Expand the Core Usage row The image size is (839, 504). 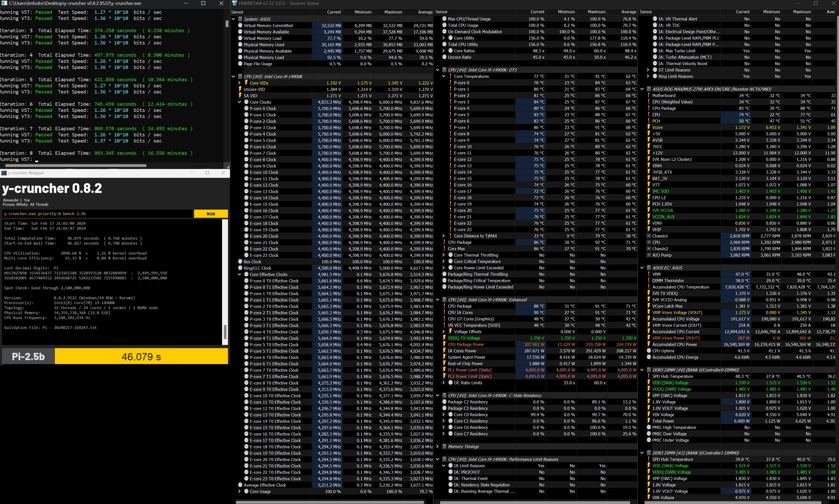[x=240, y=491]
